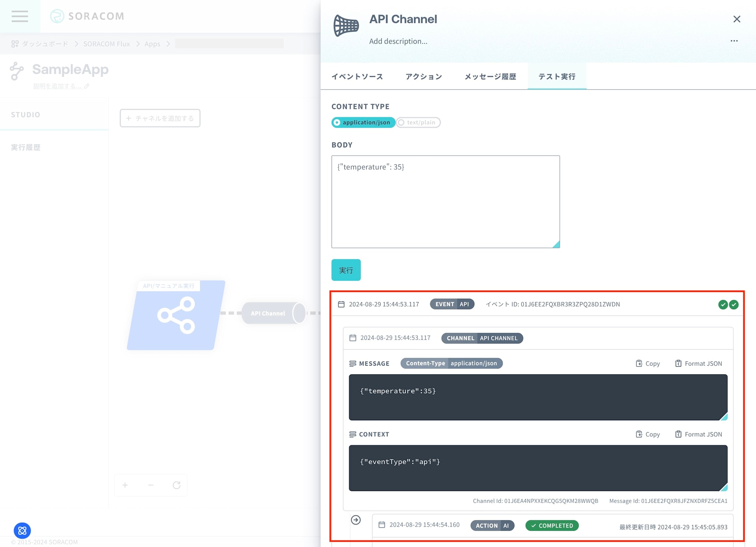
Task: Open the hamburger navigation menu
Action: coord(20,16)
